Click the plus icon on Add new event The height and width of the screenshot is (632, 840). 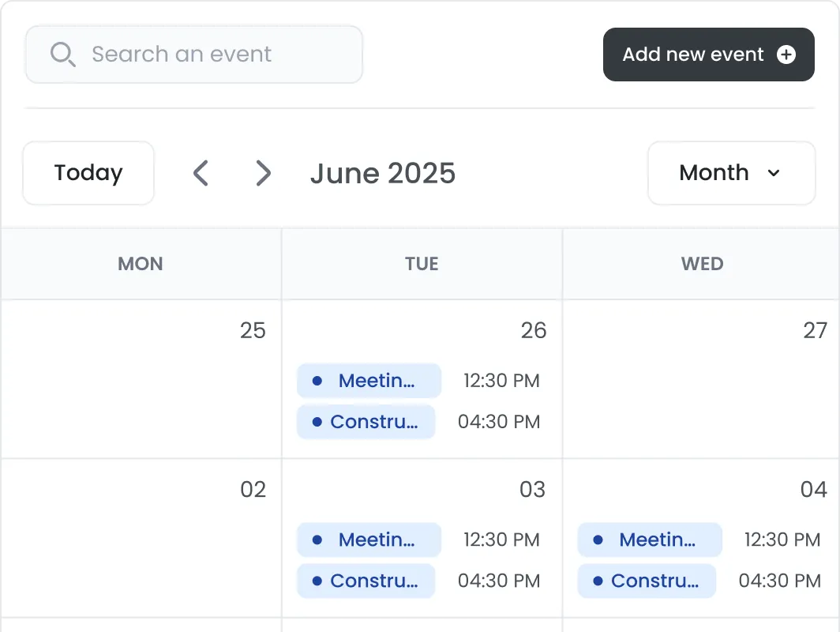point(786,55)
